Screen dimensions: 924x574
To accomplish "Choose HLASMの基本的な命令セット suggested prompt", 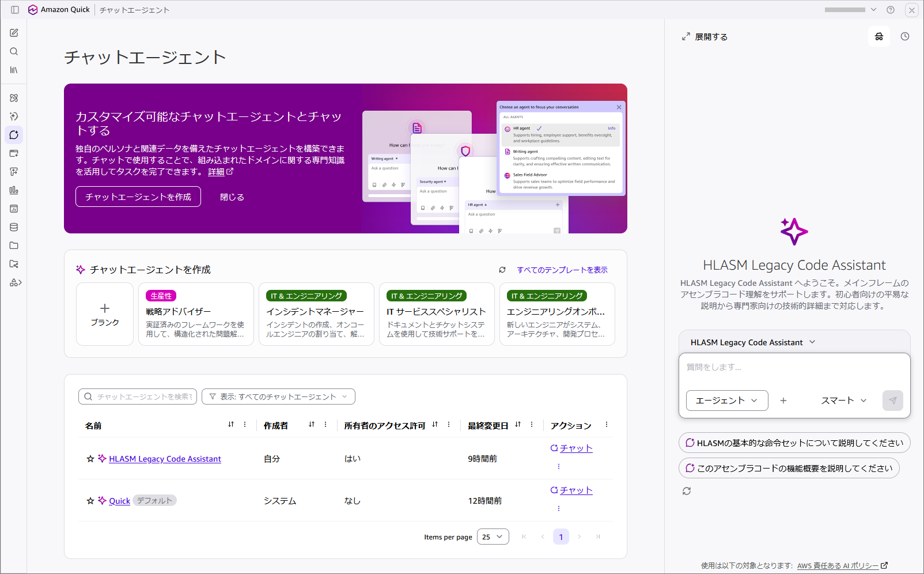I will click(794, 443).
